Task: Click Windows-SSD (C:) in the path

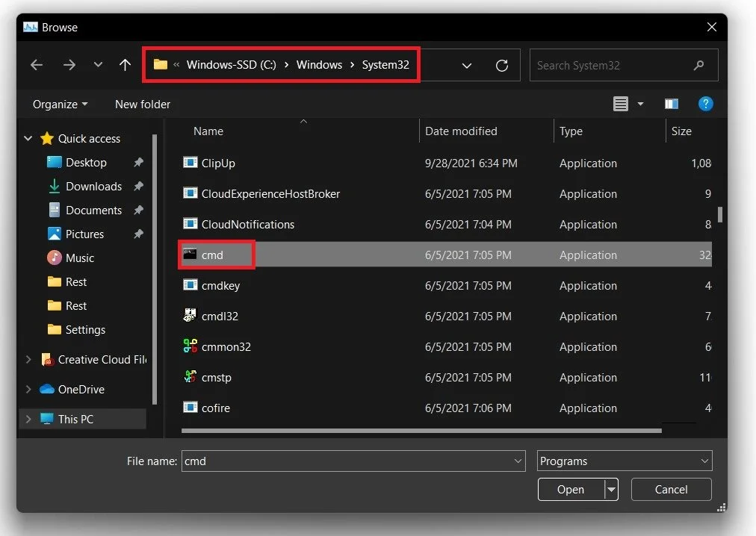Action: (232, 65)
